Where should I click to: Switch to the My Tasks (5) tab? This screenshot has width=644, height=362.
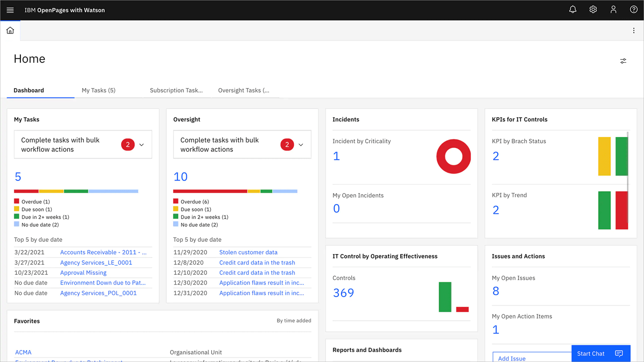98,90
